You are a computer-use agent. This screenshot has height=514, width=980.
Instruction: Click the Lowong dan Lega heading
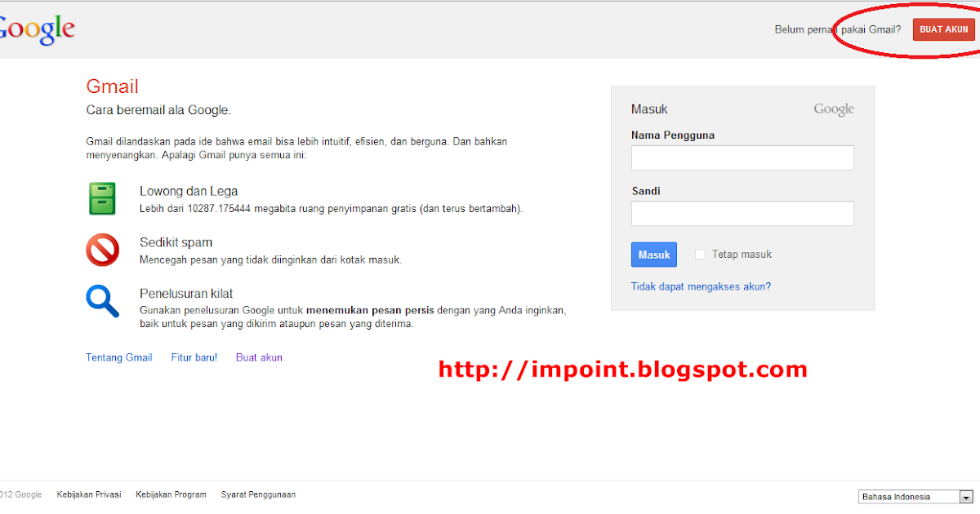coord(189,191)
